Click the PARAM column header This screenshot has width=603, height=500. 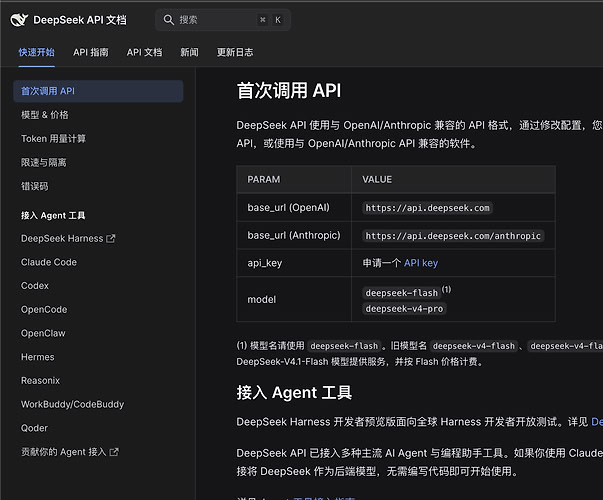[x=294, y=180]
